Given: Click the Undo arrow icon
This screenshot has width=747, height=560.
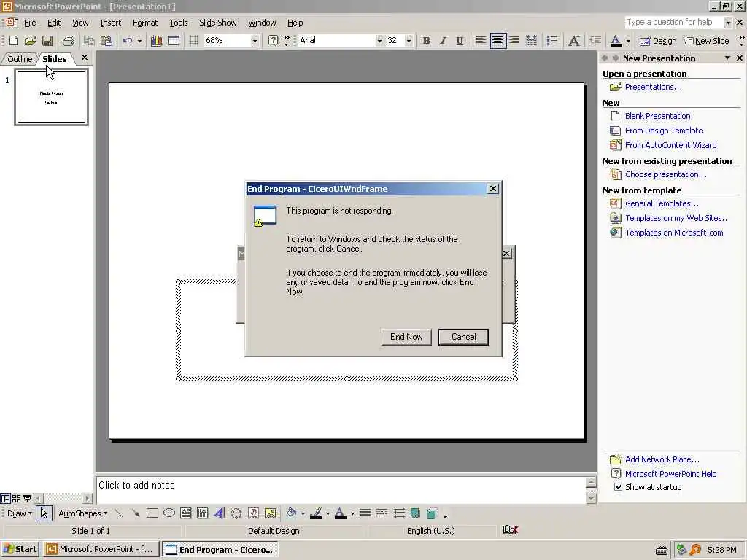Looking at the screenshot, I should point(127,41).
